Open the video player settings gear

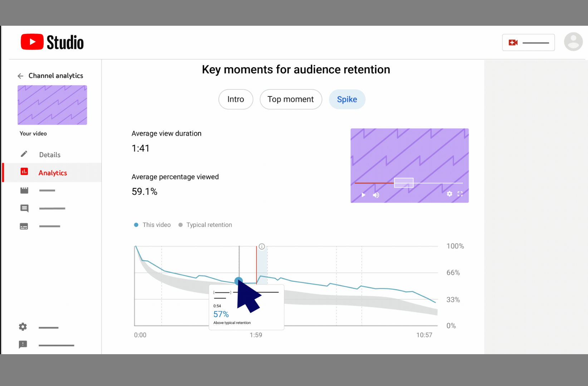(x=450, y=194)
